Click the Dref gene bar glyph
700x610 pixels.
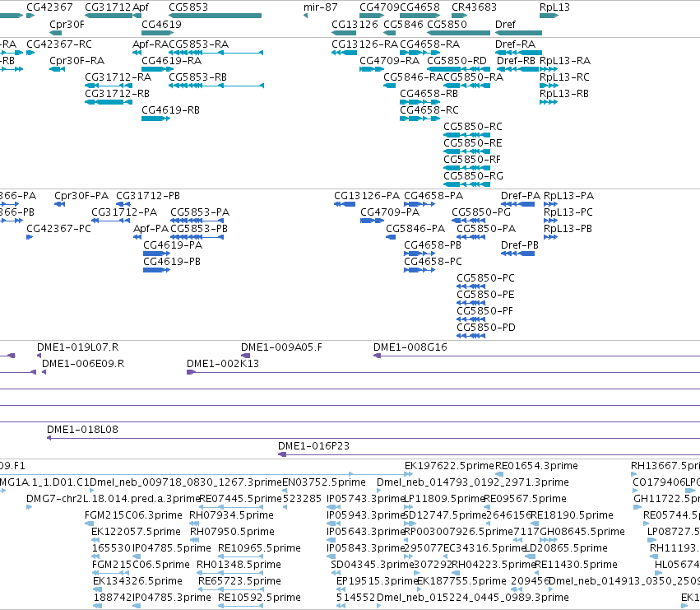(518, 33)
